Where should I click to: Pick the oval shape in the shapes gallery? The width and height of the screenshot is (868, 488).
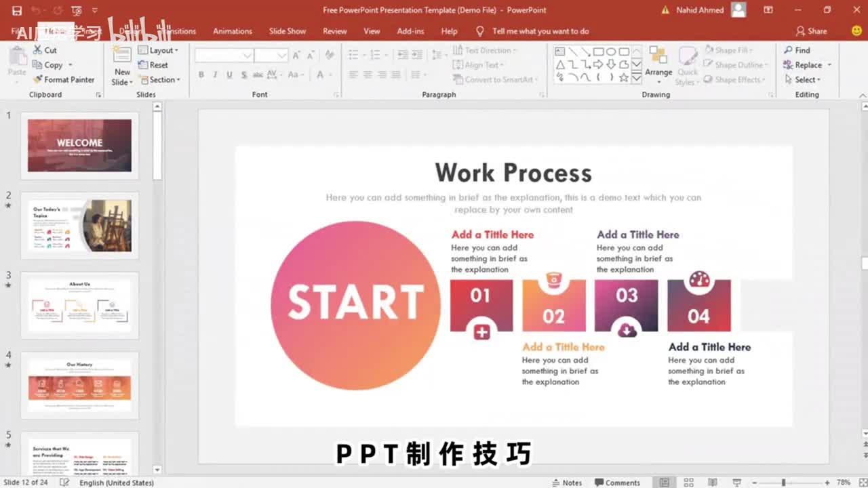611,52
